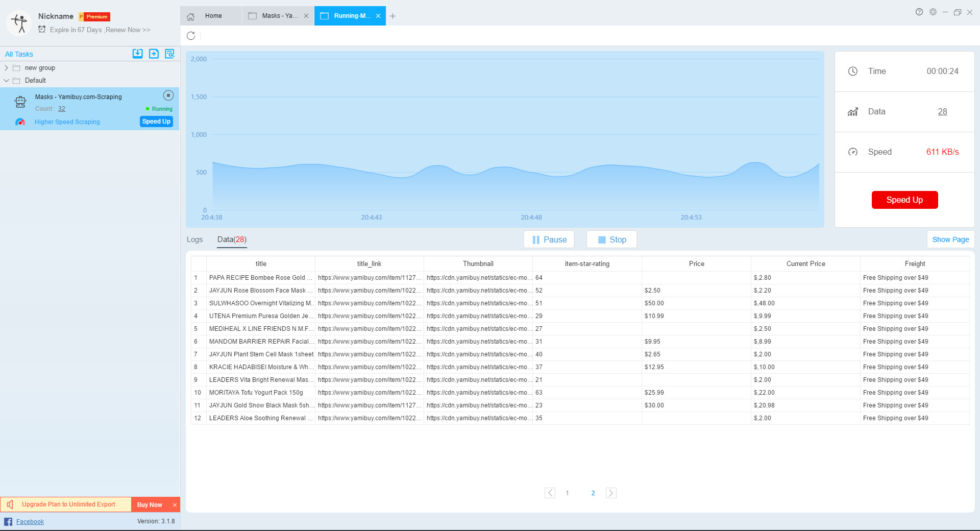Click Buy Now button

point(150,505)
